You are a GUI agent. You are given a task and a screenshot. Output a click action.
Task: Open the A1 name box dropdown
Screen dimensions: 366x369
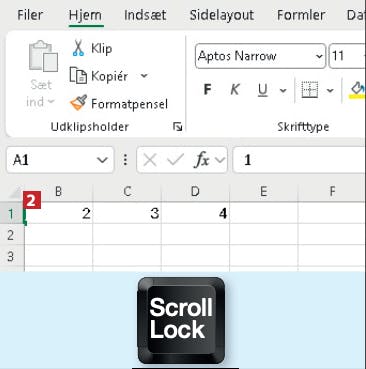tap(102, 160)
